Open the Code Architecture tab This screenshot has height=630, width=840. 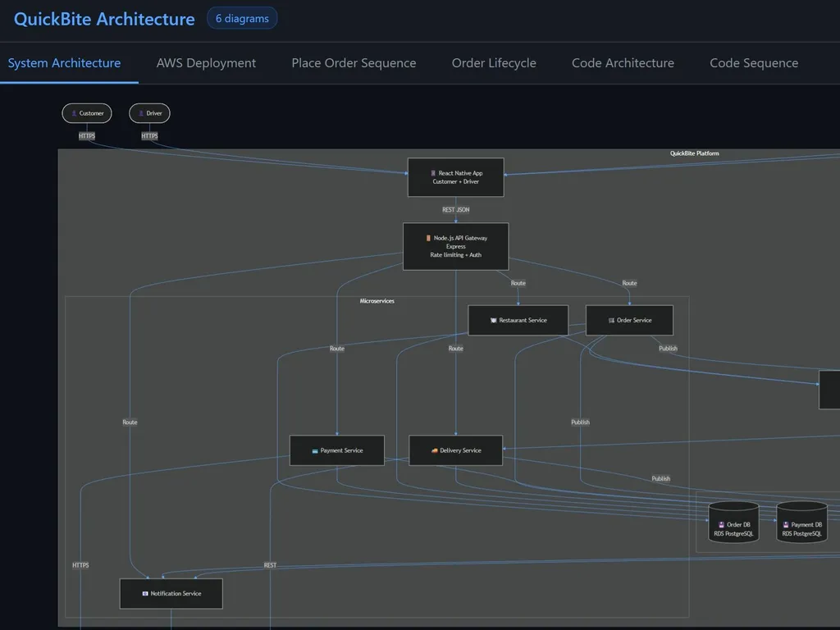coord(623,63)
